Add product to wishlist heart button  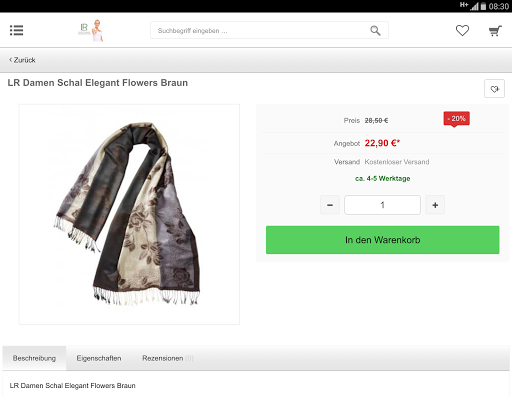[x=494, y=89]
